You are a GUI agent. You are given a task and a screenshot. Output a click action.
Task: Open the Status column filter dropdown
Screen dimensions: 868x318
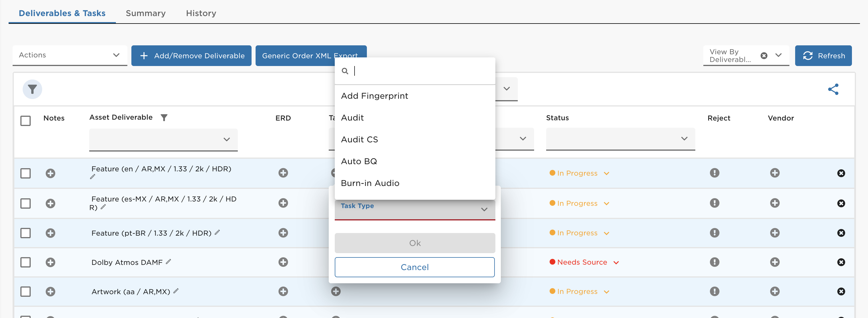point(621,139)
